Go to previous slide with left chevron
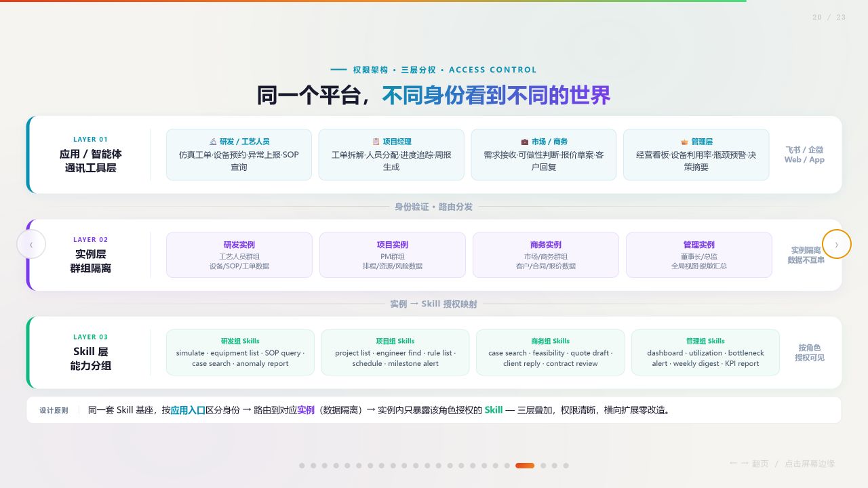 click(x=31, y=244)
